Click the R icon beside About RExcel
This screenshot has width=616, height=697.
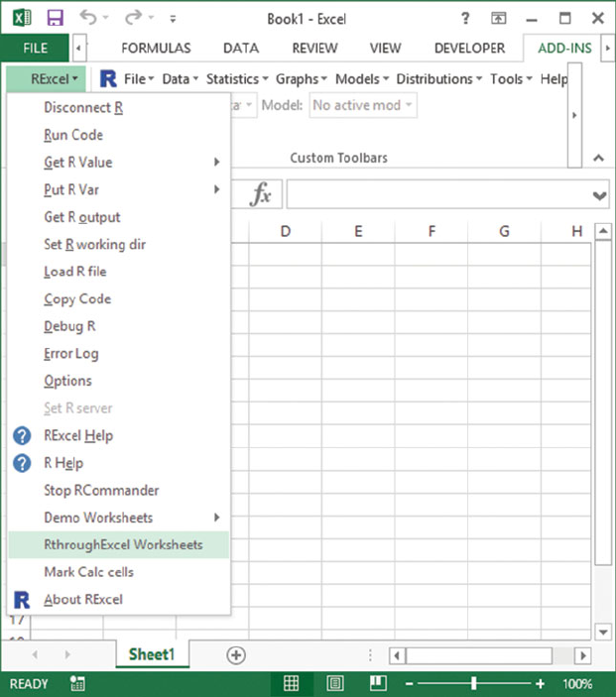[x=22, y=599]
